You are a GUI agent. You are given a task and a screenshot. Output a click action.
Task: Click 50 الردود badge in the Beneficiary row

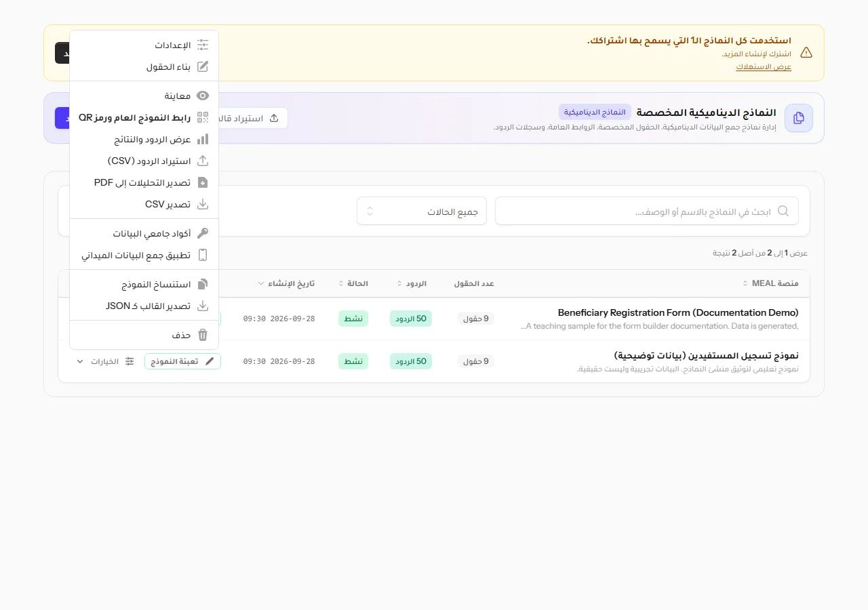(411, 319)
